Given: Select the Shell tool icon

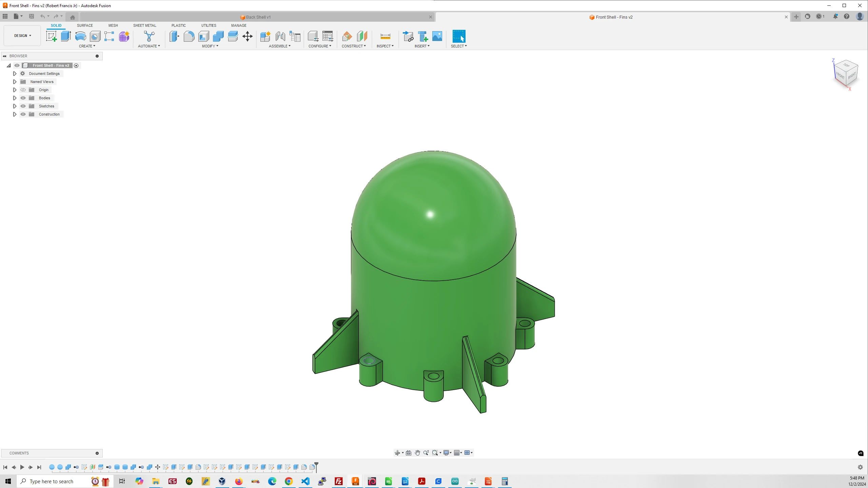Looking at the screenshot, I should (x=203, y=36).
